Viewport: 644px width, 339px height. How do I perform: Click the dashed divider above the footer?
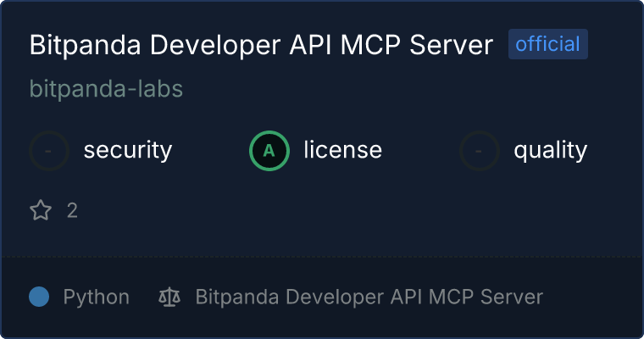(x=322, y=256)
